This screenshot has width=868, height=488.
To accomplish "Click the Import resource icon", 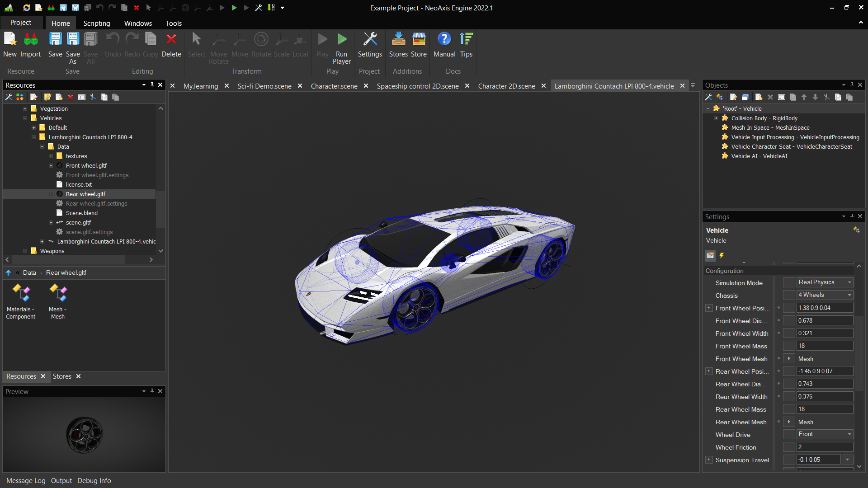I will (31, 40).
